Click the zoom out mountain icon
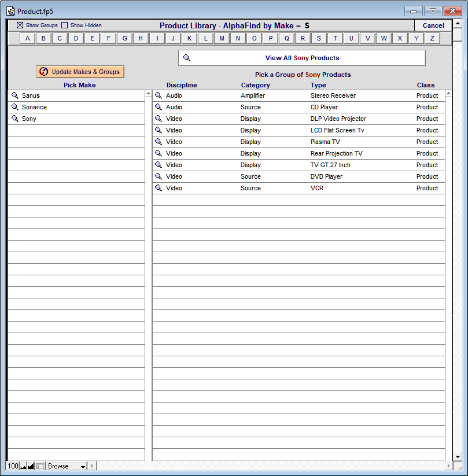468x476 pixels. point(23,466)
